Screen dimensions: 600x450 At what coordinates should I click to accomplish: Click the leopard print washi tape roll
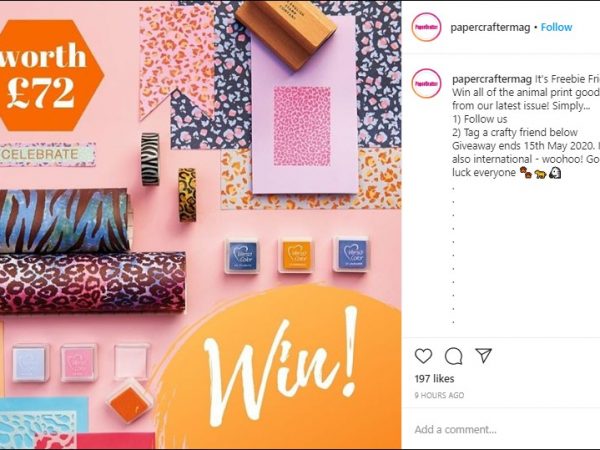(187, 195)
